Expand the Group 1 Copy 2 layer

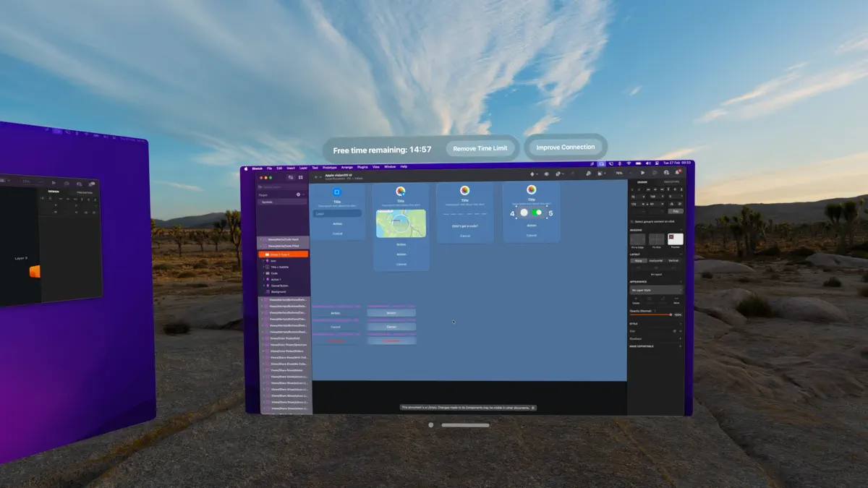pos(263,254)
